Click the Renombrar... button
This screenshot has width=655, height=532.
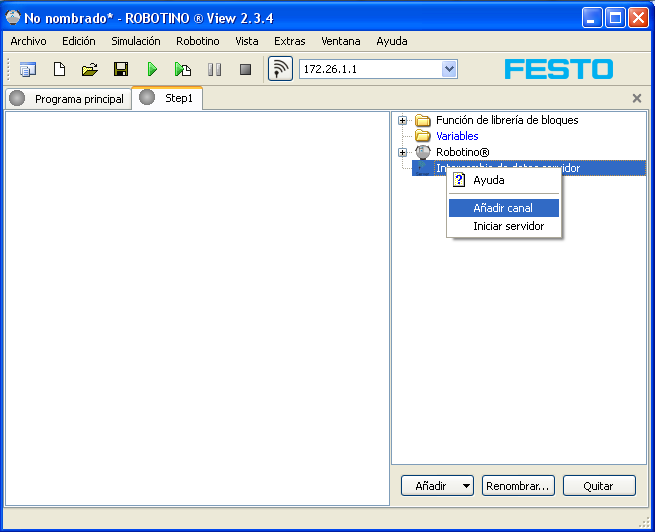coord(518,486)
